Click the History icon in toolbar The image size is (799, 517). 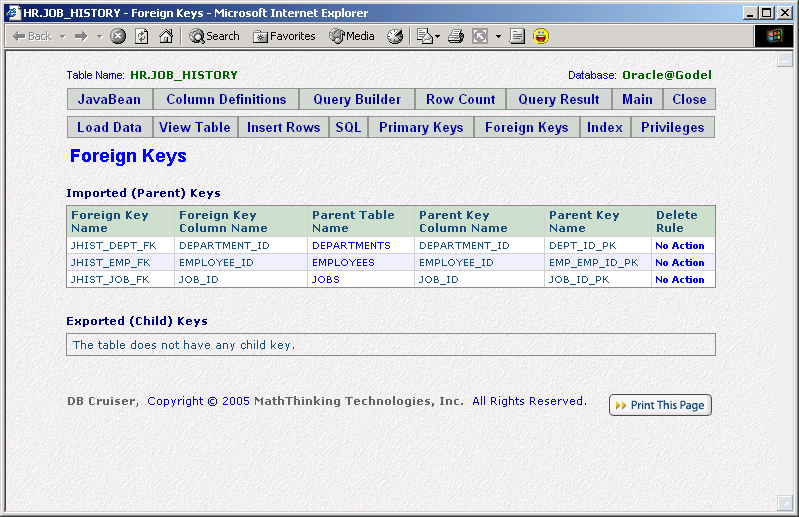coord(395,36)
